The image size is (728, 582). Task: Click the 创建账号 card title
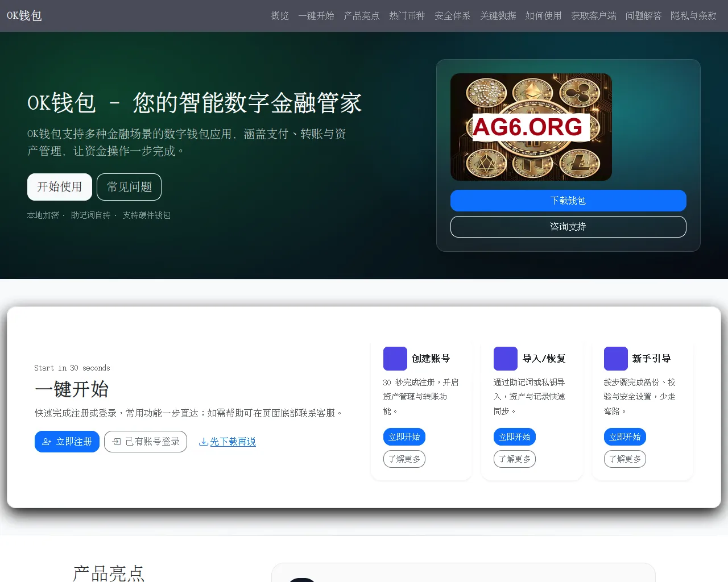[431, 359]
